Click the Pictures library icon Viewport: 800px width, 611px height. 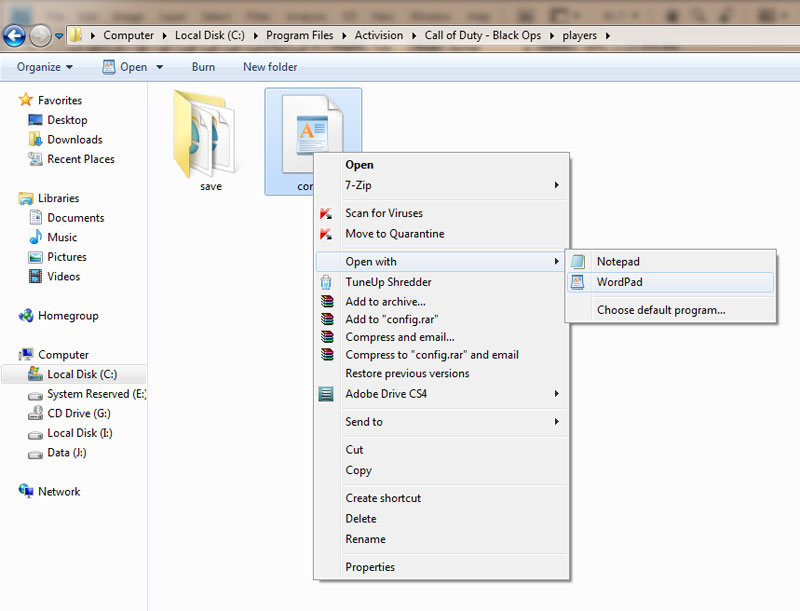click(x=35, y=257)
